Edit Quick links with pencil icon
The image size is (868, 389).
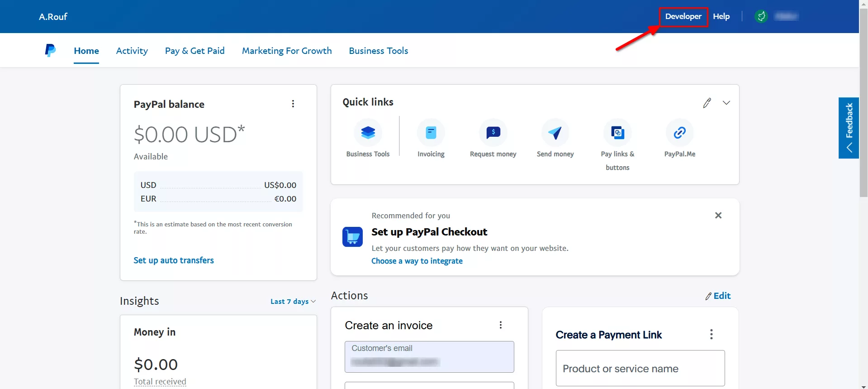point(707,103)
